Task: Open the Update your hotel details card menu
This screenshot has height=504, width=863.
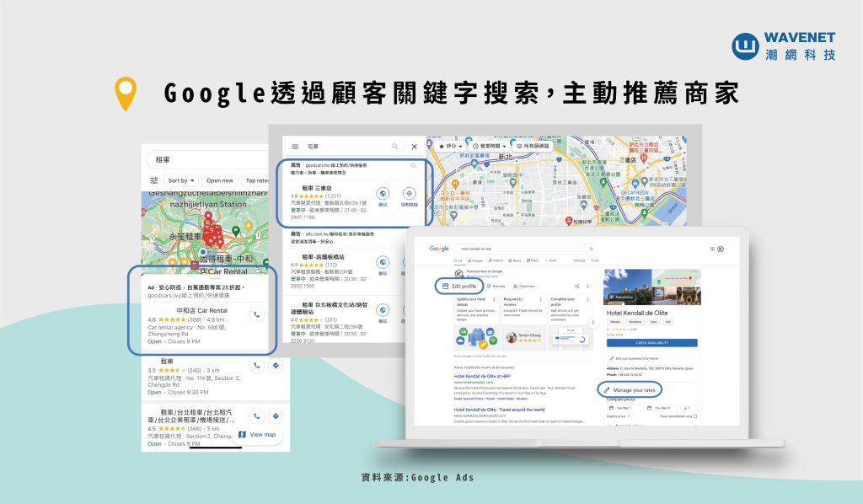Action: click(x=494, y=299)
